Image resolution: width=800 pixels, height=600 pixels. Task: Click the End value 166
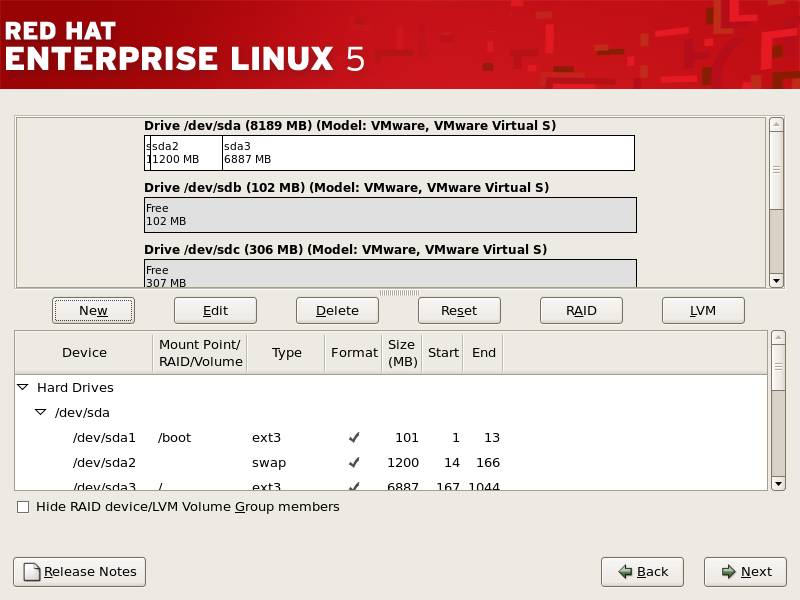488,463
